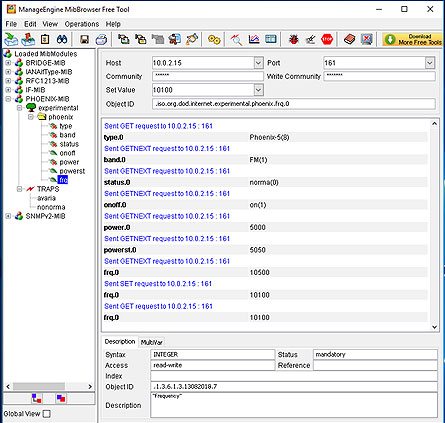Select the status node in the tree
445x423 pixels.
coord(69,144)
